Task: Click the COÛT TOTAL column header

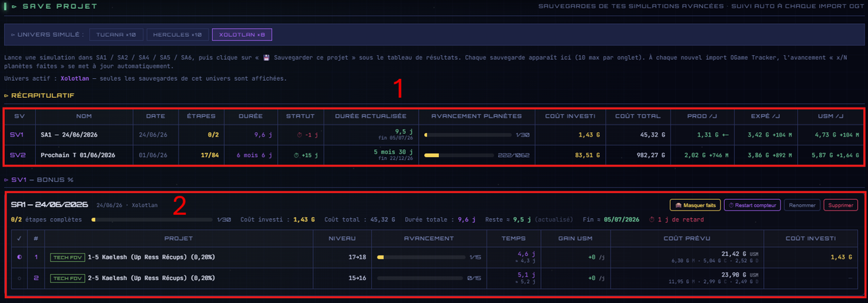Action: pos(637,116)
